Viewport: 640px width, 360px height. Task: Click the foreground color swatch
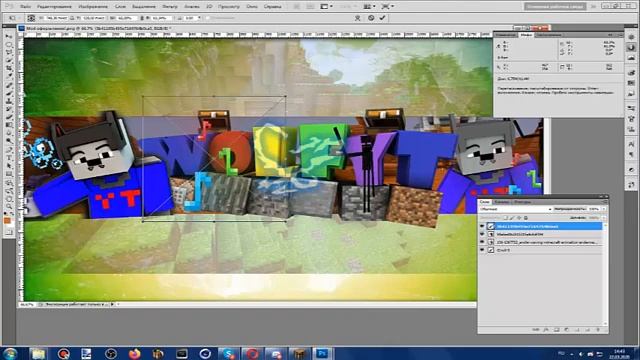coord(7,221)
